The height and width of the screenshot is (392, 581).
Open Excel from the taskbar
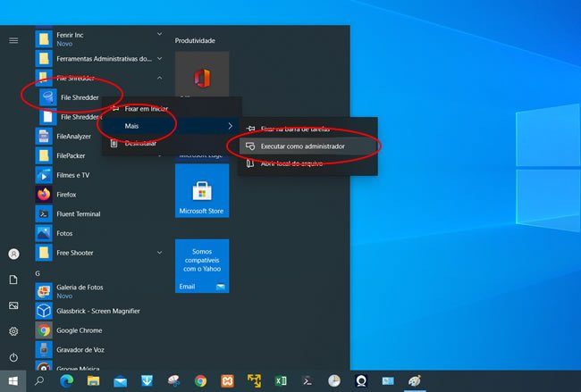pos(281,380)
